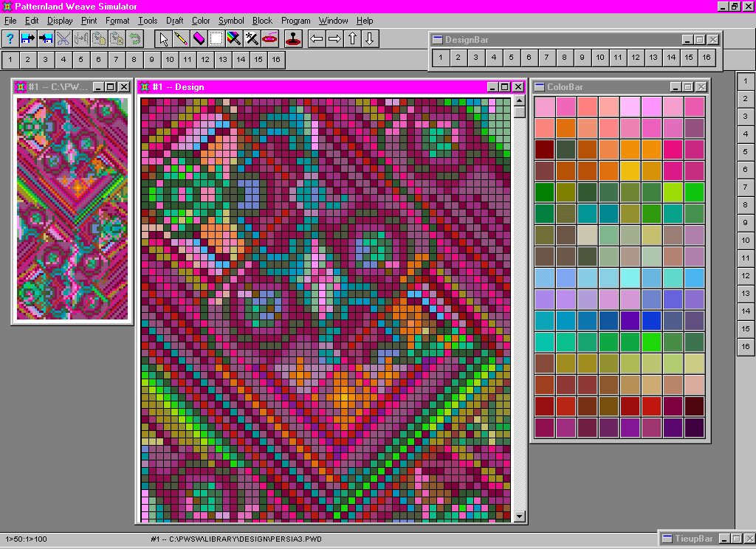Screen dimensions: 756x549
Task: Click the load-from-disk icon with arrow pointing in
Action: point(46,38)
